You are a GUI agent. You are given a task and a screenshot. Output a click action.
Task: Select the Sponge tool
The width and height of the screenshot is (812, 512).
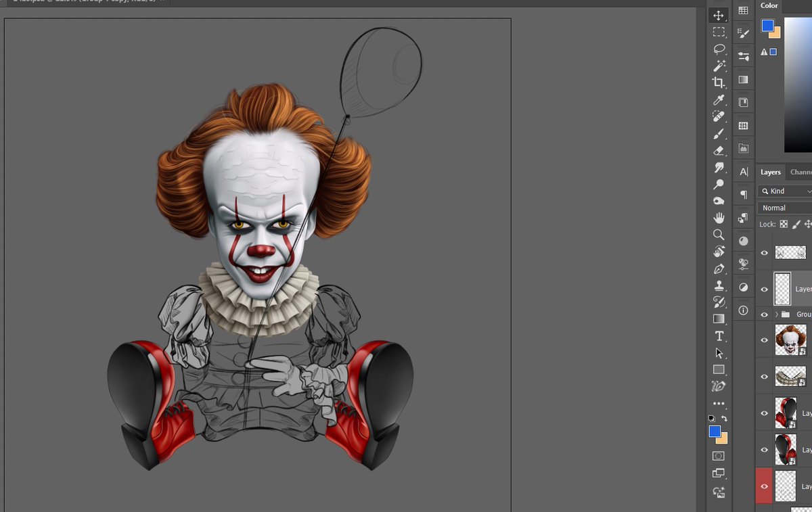click(719, 201)
